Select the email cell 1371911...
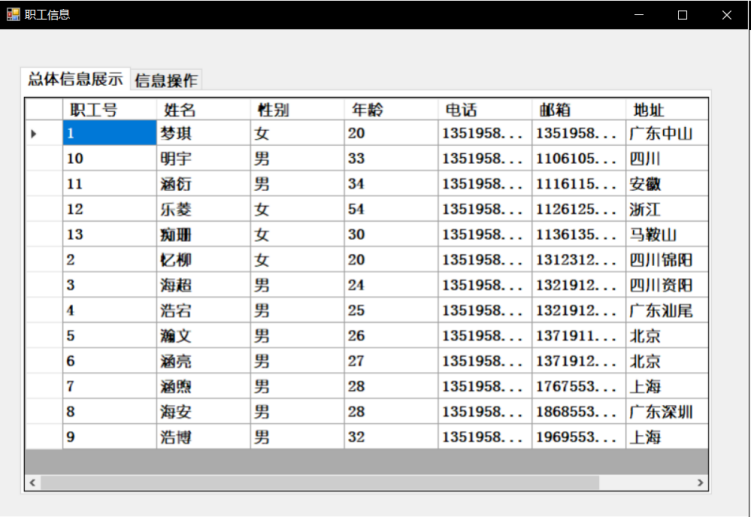This screenshot has width=752, height=518. tap(579, 336)
